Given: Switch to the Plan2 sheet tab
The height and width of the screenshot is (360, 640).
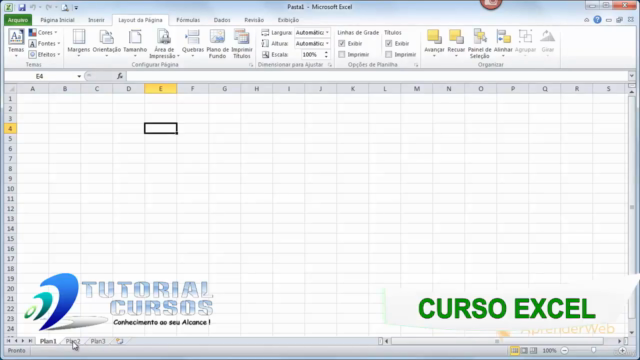Looking at the screenshot, I should [x=73, y=341].
